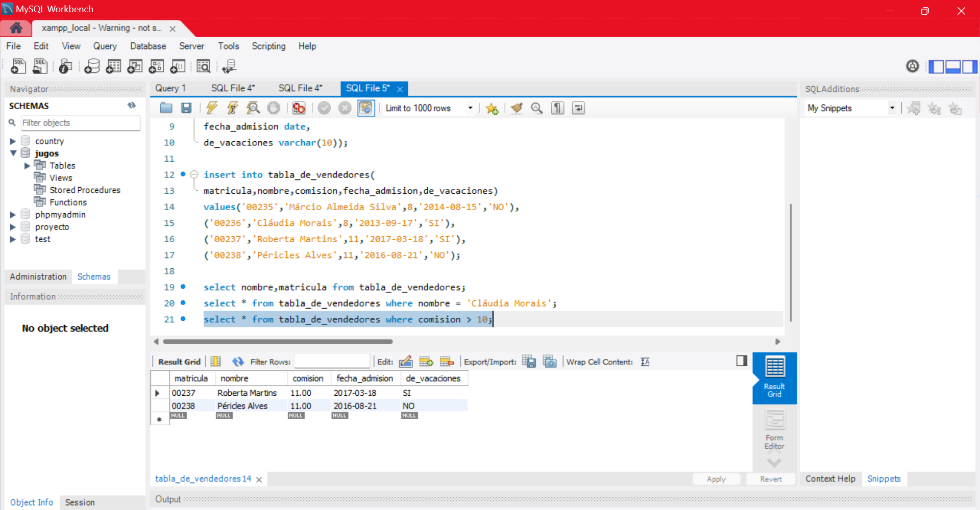Refresh schemas list icon
This screenshot has height=510, width=980.
pos(132,105)
